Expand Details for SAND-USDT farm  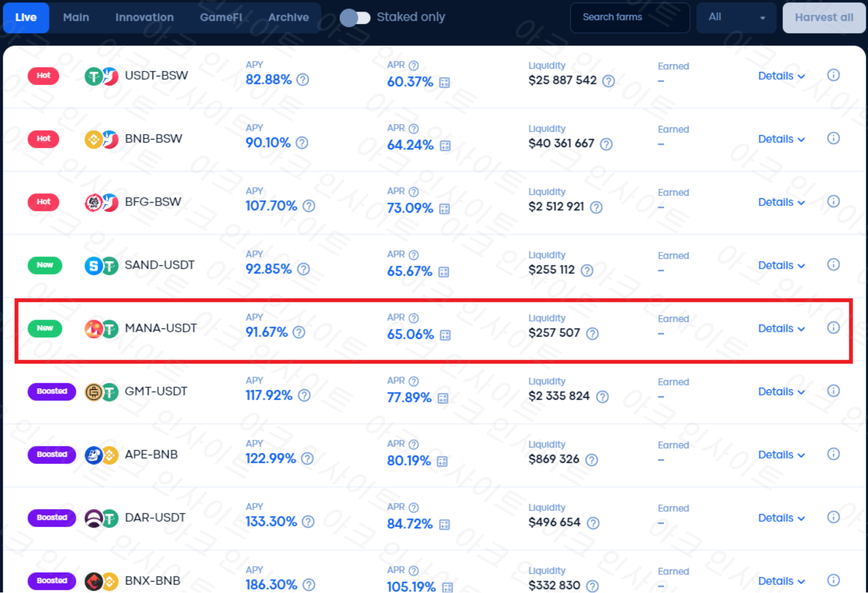(781, 265)
